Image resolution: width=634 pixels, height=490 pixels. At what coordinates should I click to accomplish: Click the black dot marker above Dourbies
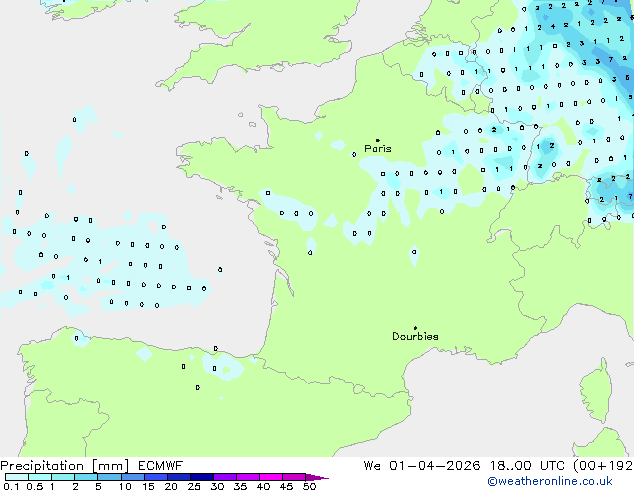(415, 328)
